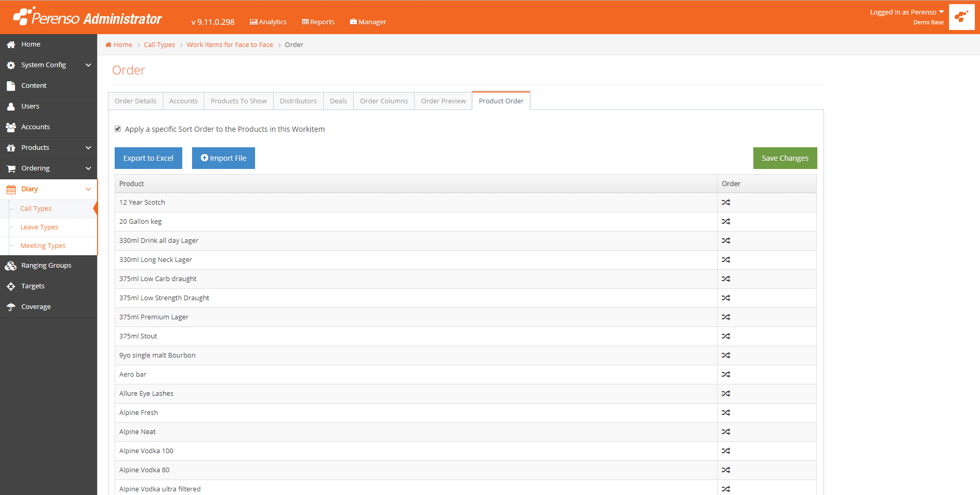Expand the Ordering menu chevron
980x495 pixels.
pos(88,168)
